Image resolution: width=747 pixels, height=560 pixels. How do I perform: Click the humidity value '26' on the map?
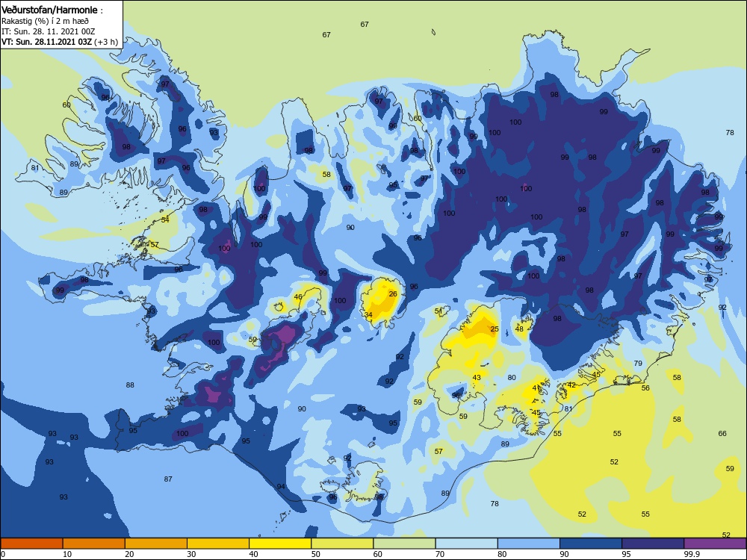393,293
